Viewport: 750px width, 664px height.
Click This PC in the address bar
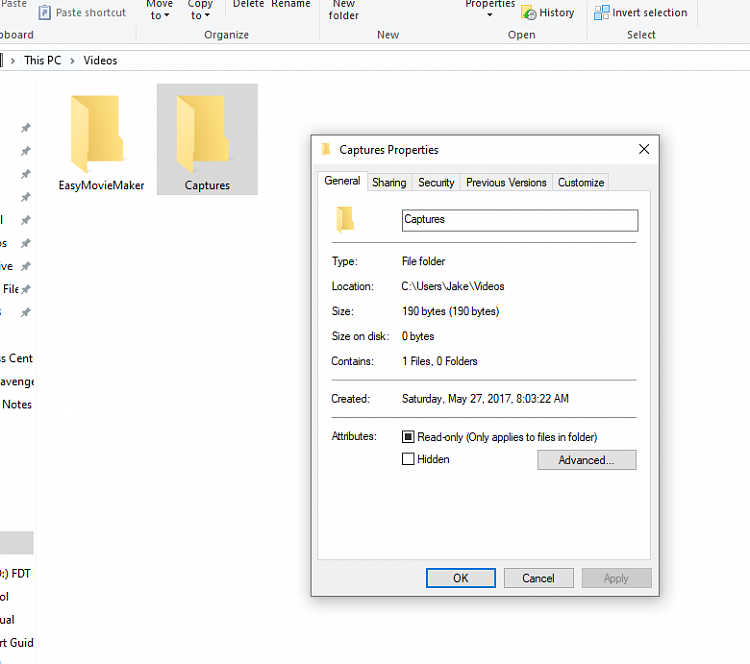click(43, 60)
